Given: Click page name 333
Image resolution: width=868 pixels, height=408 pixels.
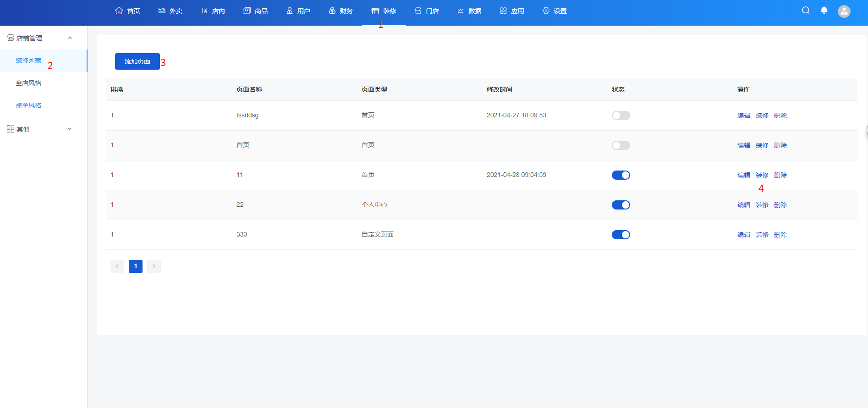Looking at the screenshot, I should tap(242, 234).
